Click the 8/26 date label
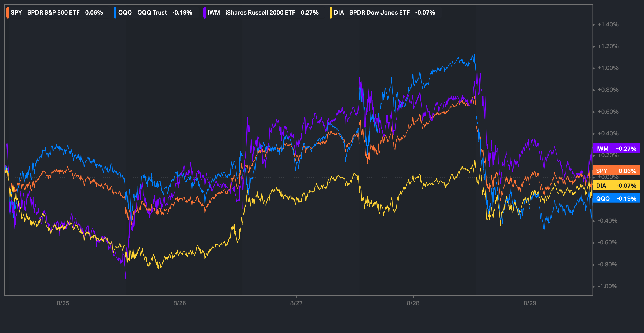 [x=180, y=303]
